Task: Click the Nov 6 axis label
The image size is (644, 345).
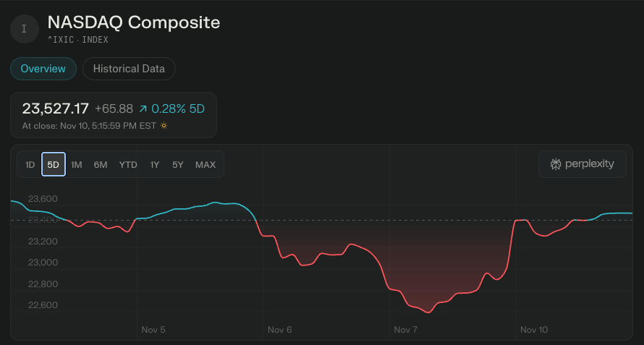Action: (x=280, y=330)
